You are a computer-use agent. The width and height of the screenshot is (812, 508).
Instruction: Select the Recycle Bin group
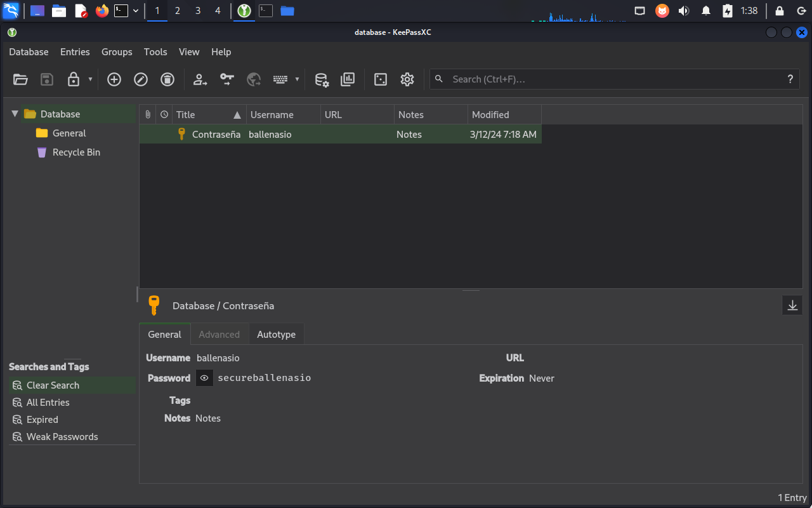76,152
